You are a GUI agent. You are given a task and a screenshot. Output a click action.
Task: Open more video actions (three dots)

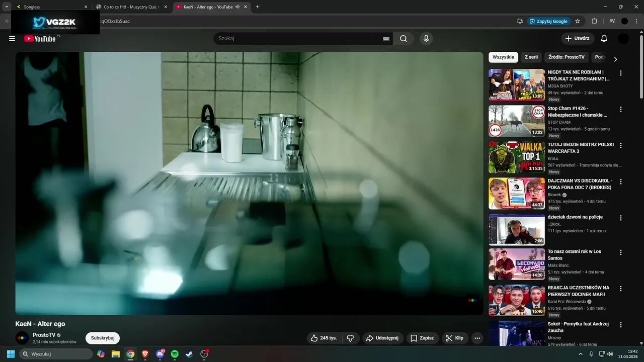[477, 338]
